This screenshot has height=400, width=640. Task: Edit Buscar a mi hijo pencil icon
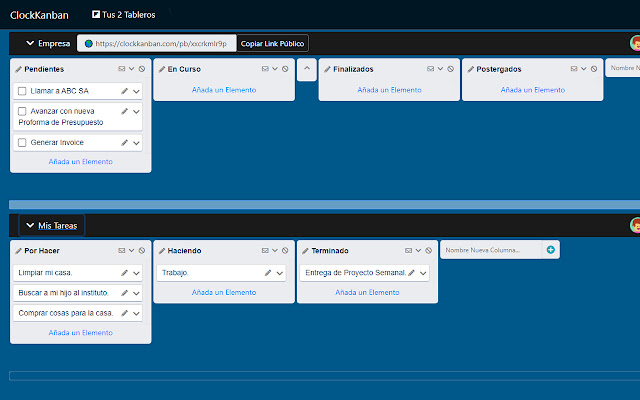pos(124,293)
